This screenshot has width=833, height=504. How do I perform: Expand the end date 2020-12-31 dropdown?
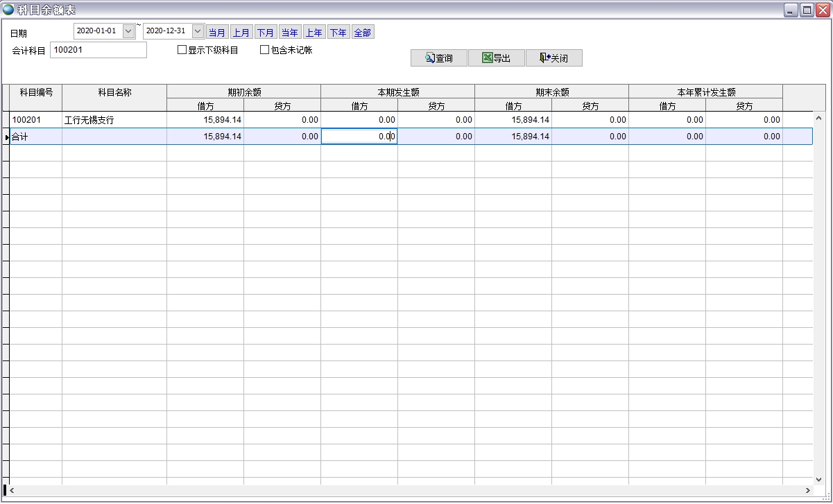198,31
